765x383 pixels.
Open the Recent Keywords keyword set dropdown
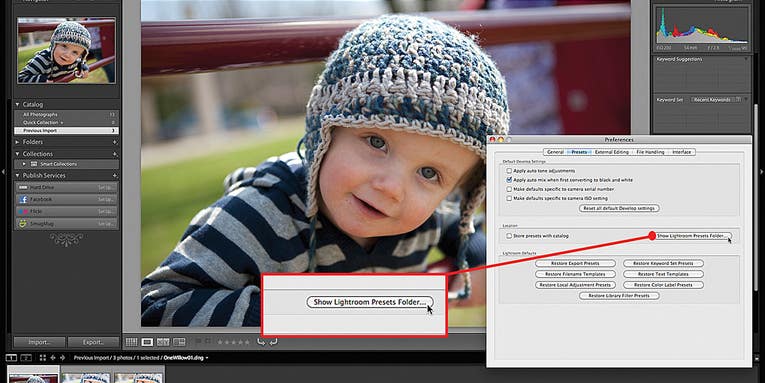[x=716, y=100]
